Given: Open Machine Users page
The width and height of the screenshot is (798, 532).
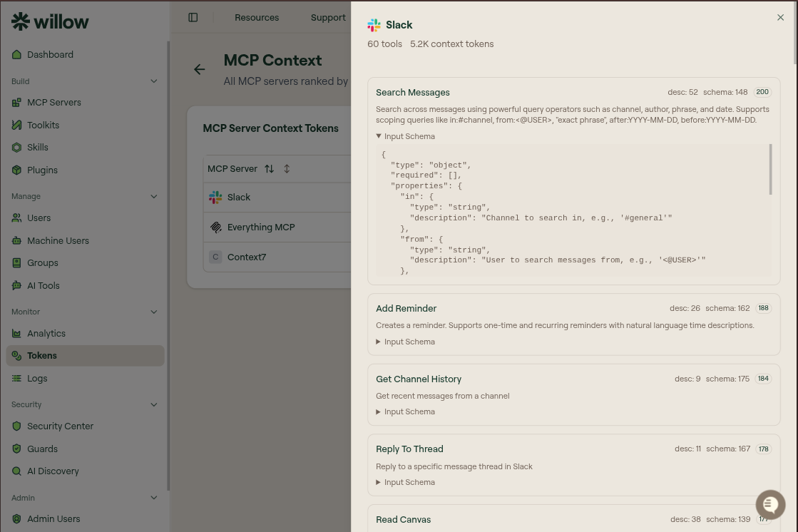Looking at the screenshot, I should [58, 241].
